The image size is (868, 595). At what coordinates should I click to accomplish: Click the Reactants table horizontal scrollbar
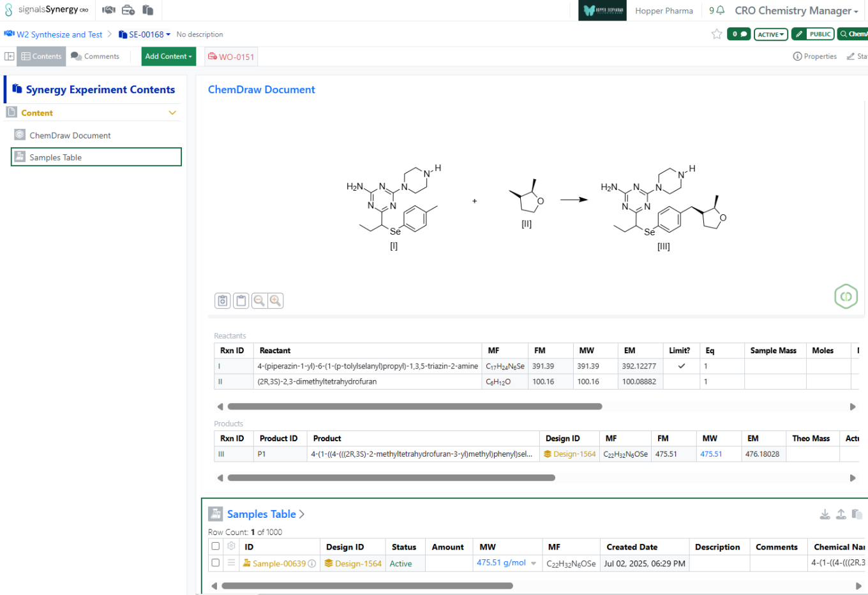click(415, 406)
